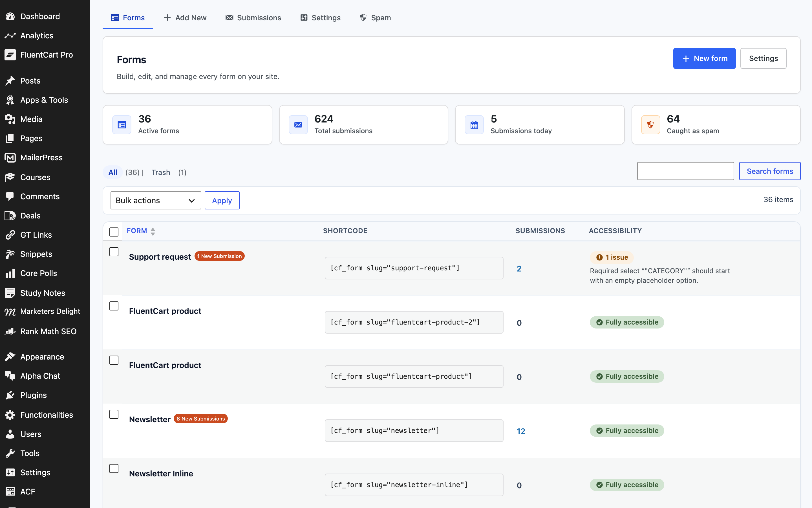Check the Newsletter row checkbox

pyautogui.click(x=114, y=414)
